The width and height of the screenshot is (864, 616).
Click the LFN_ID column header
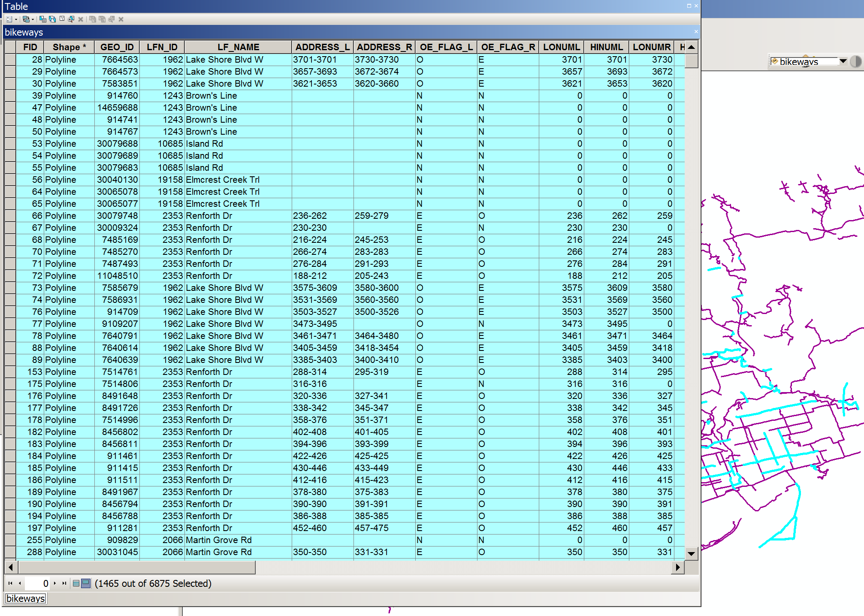(x=162, y=47)
